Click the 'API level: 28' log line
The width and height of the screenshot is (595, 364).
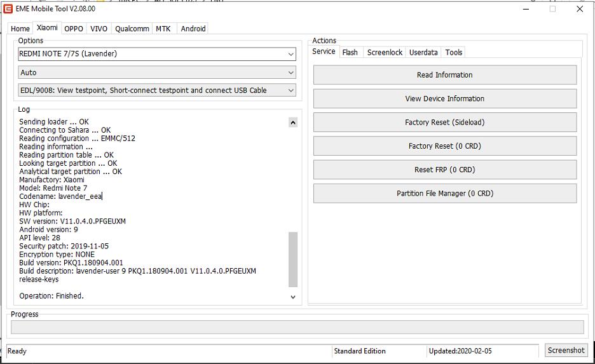[39, 238]
